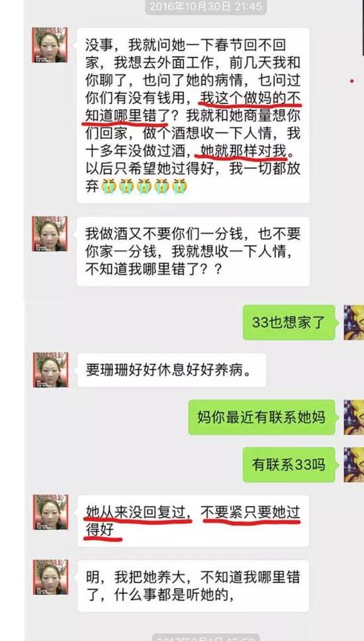The width and height of the screenshot is (364, 641).
Task: Tap own avatar beside '33也想家了' bubble
Action: click(353, 322)
